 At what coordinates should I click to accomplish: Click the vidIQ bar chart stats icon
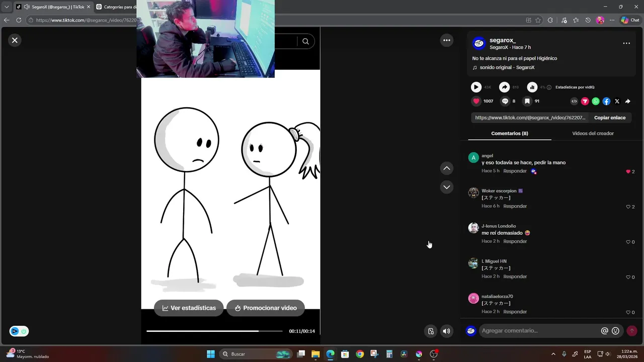pyautogui.click(x=532, y=87)
